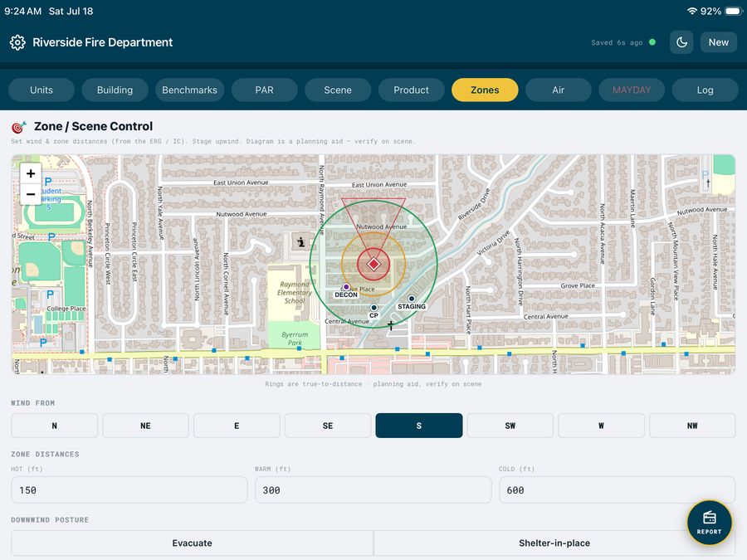
Task: Switch to the Scene tab
Action: pos(338,90)
